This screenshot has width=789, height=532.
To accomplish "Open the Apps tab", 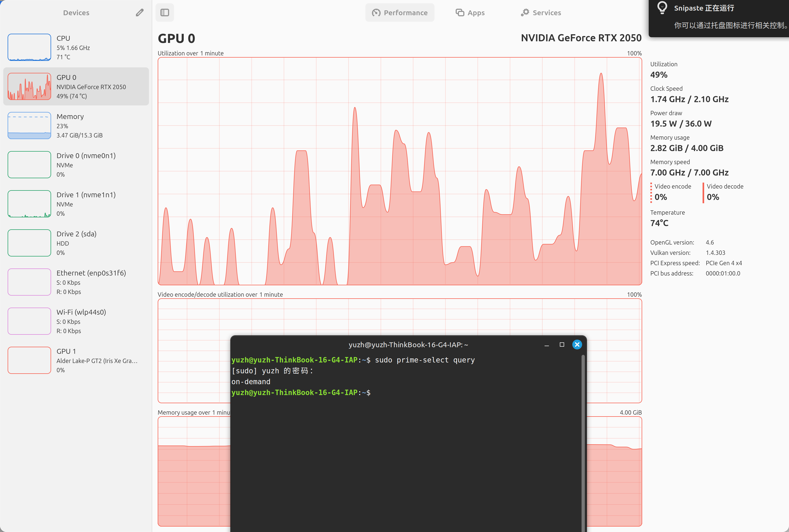I will tap(470, 12).
